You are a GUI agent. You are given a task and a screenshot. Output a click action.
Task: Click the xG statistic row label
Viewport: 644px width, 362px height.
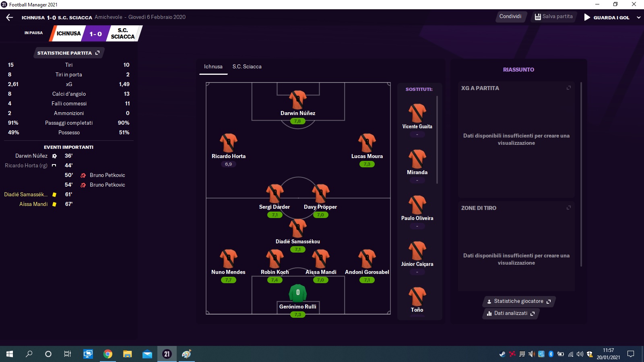tap(69, 84)
